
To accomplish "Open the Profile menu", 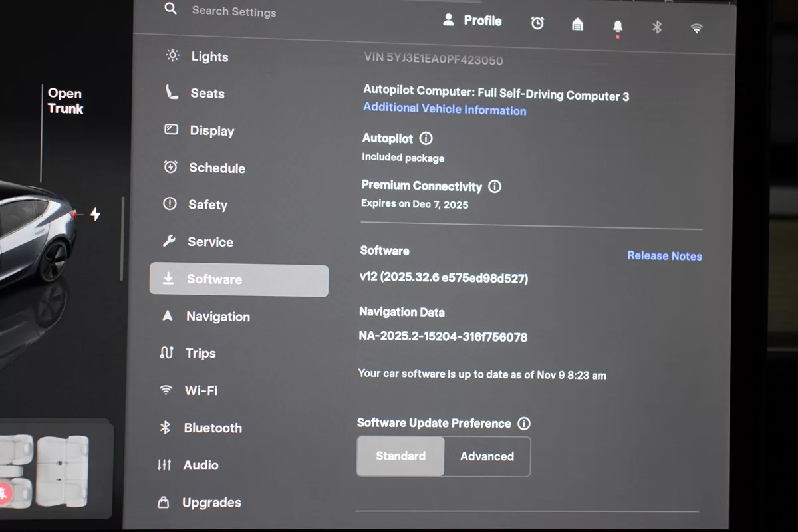I will [473, 21].
